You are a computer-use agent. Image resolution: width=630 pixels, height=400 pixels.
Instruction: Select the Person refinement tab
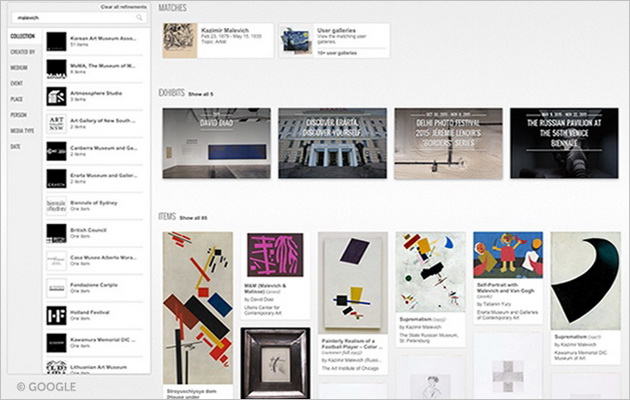tap(18, 115)
